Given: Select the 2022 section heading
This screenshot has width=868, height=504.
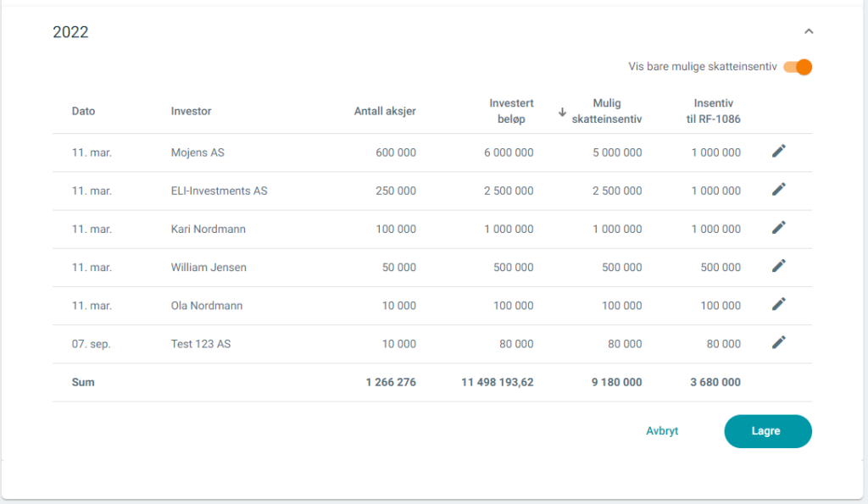Looking at the screenshot, I should tap(70, 32).
